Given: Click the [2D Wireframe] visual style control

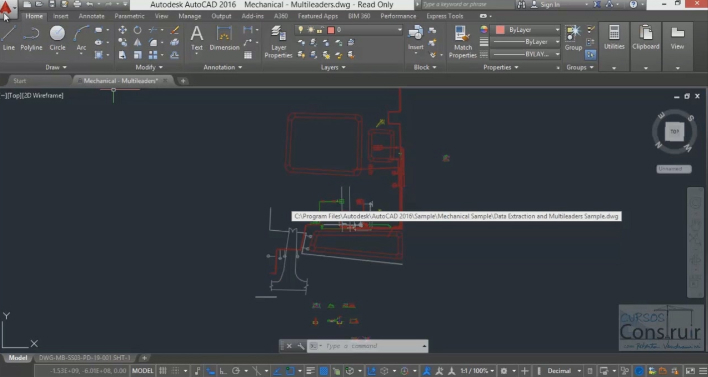Looking at the screenshot, I should tap(43, 96).
